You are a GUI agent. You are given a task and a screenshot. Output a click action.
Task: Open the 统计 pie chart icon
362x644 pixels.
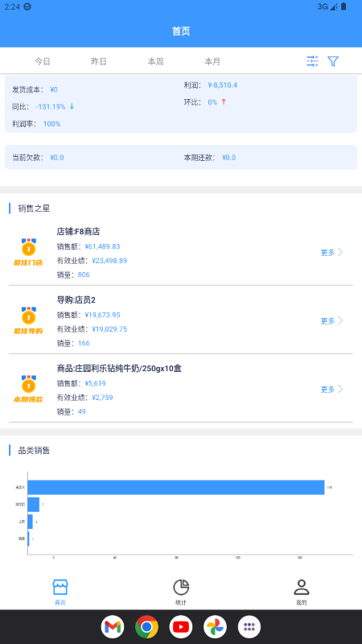coord(180,588)
